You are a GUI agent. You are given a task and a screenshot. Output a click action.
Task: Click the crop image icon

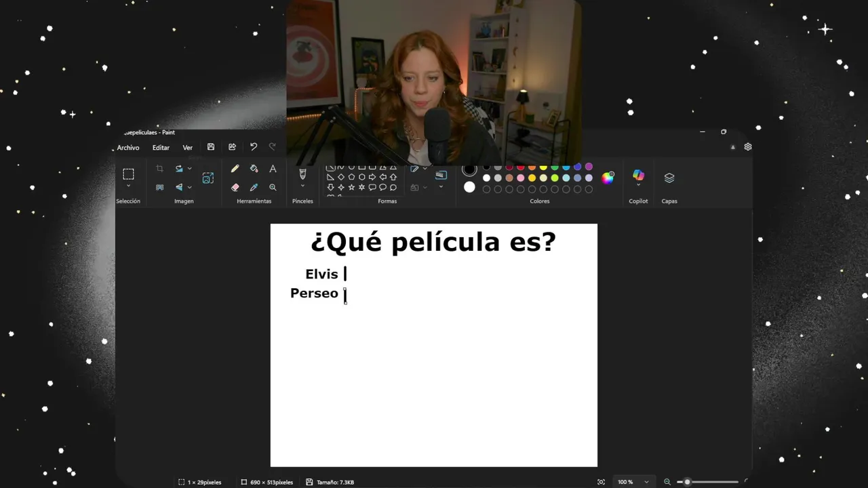click(159, 168)
